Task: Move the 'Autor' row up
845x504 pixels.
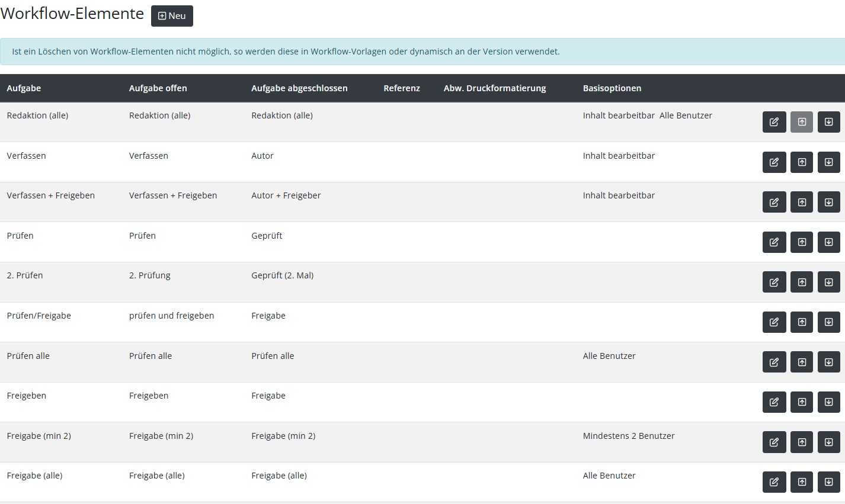Action: (802, 162)
